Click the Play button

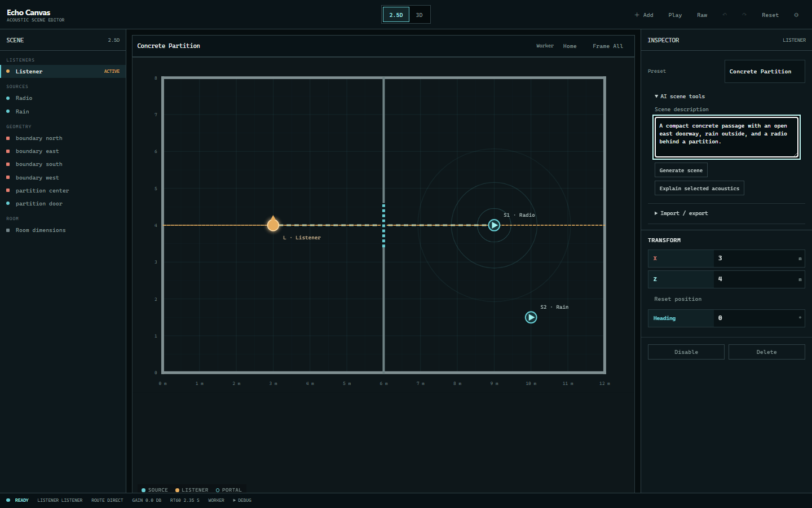coord(675,15)
